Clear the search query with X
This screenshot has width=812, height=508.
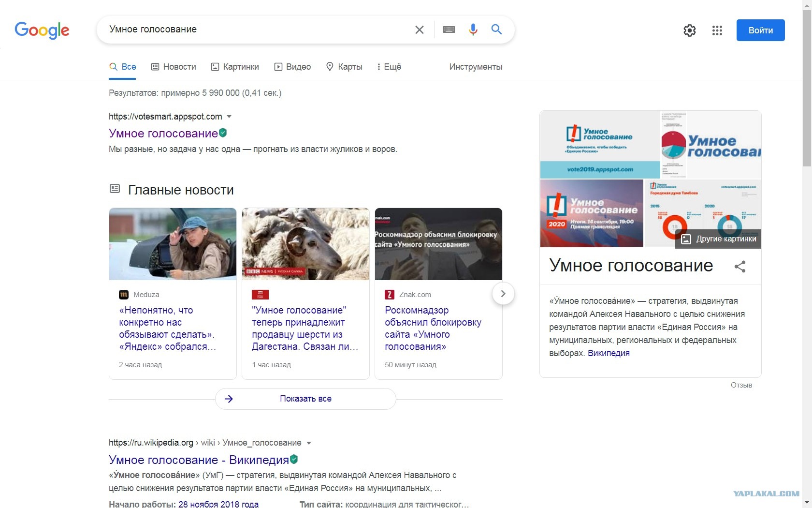coord(420,30)
